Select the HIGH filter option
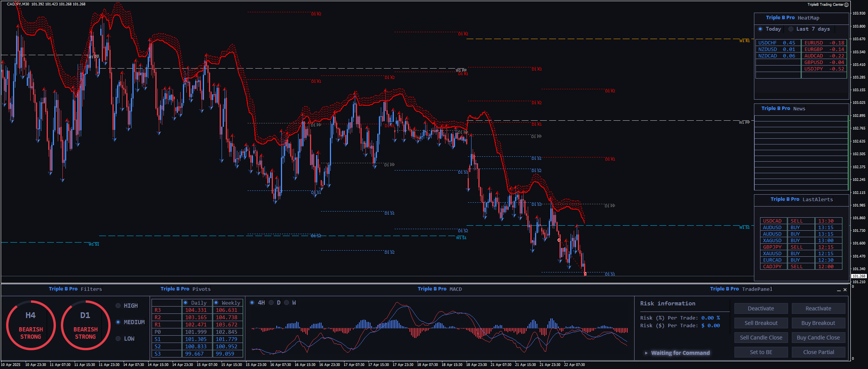 [x=118, y=306]
